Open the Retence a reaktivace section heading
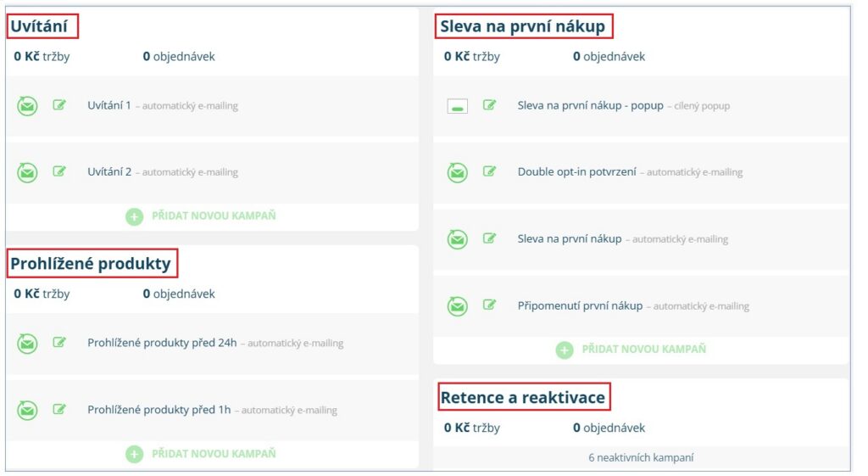The width and height of the screenshot is (868, 476). click(522, 397)
